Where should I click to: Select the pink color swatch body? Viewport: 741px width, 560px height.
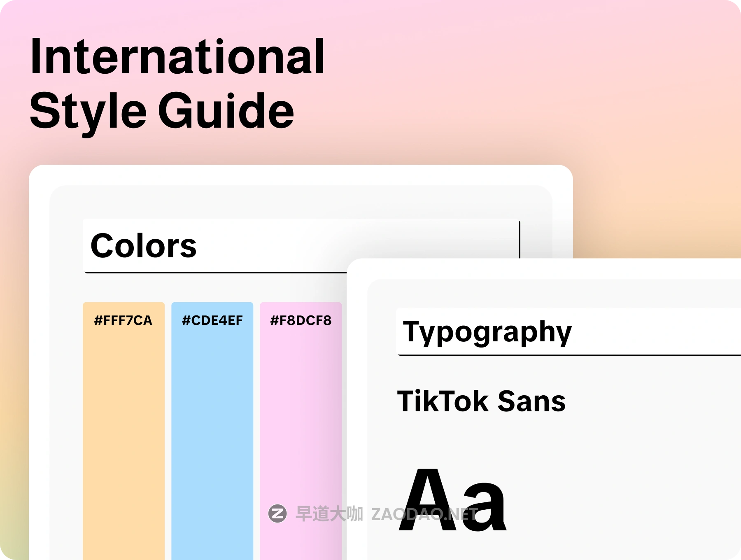[x=301, y=432]
